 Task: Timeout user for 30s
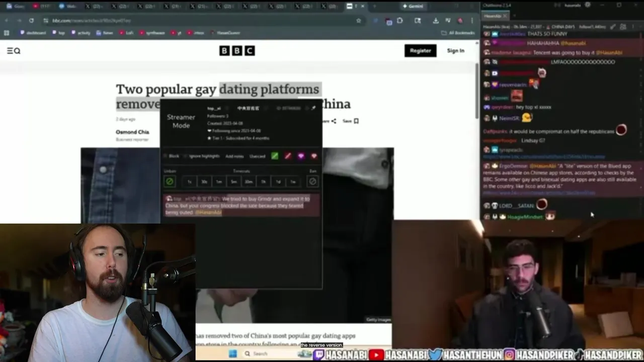(204, 182)
